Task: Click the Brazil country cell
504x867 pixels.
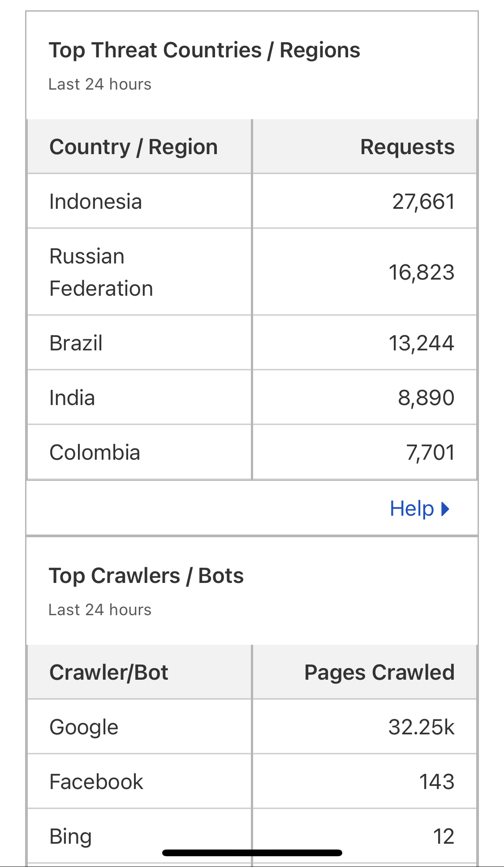Action: [140, 343]
